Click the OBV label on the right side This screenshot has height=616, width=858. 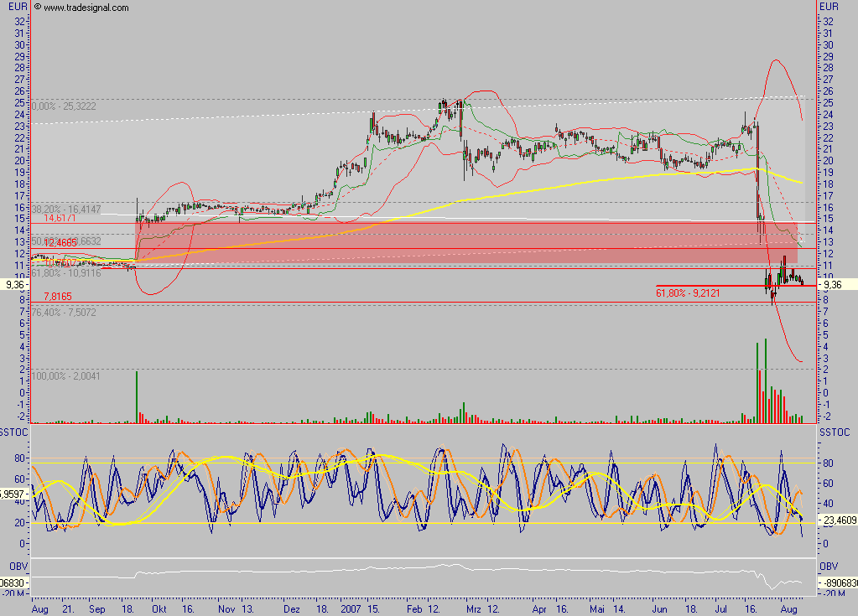829,567
